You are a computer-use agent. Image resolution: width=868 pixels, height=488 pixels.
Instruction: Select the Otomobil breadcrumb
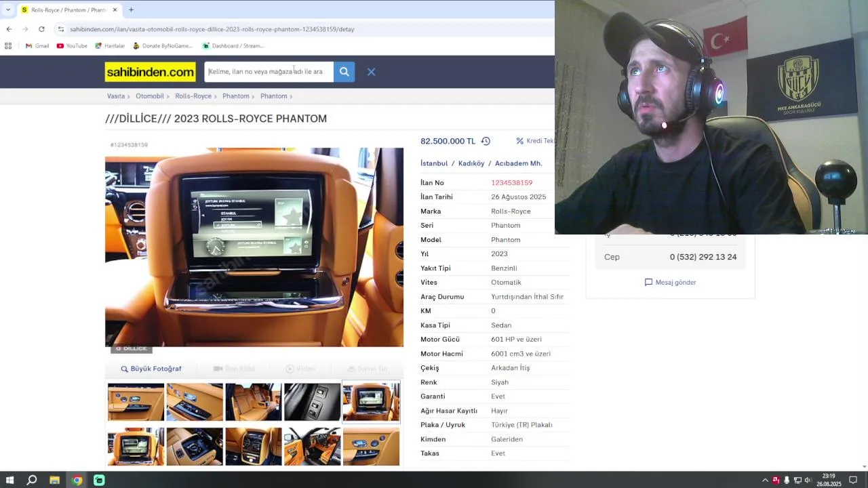[149, 96]
